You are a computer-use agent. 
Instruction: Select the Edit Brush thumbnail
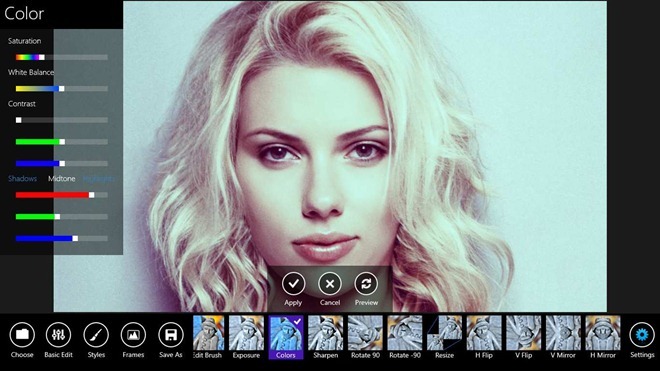click(x=208, y=333)
